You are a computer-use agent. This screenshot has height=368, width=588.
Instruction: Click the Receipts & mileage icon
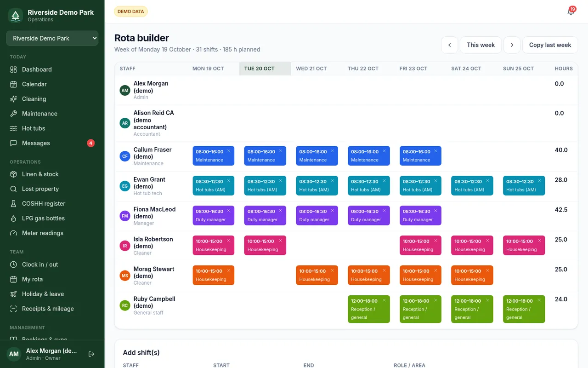13,309
